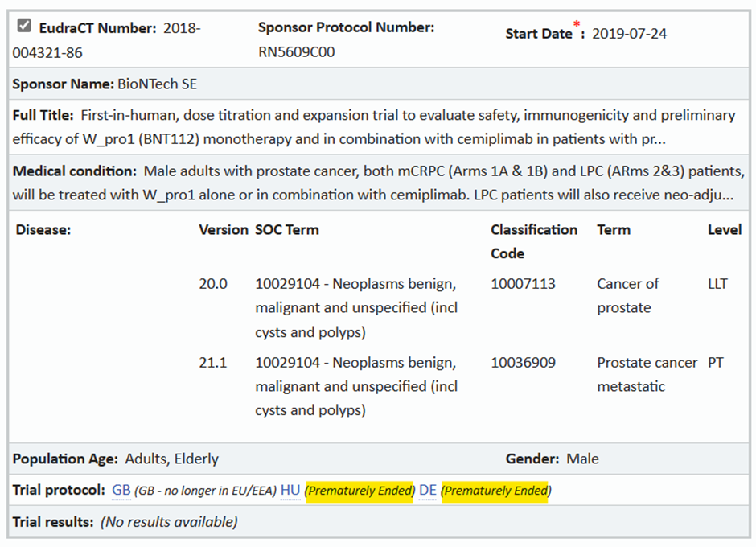Click the start date 2019-07-24
Screen dimensions: 756x547
pos(629,34)
